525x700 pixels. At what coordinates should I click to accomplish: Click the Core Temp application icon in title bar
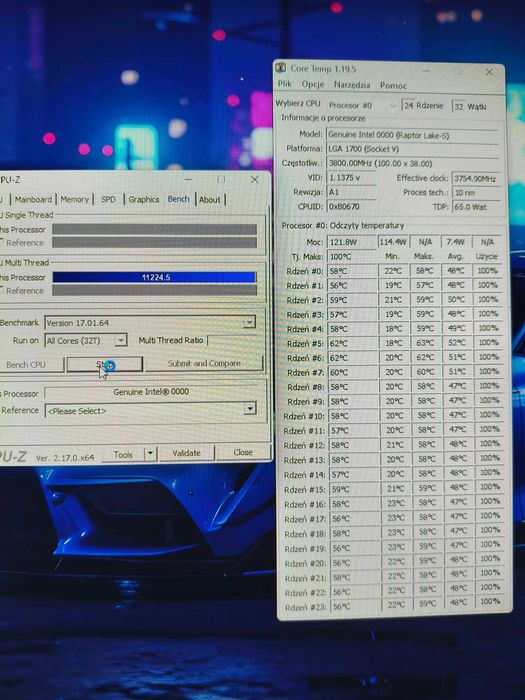280,68
